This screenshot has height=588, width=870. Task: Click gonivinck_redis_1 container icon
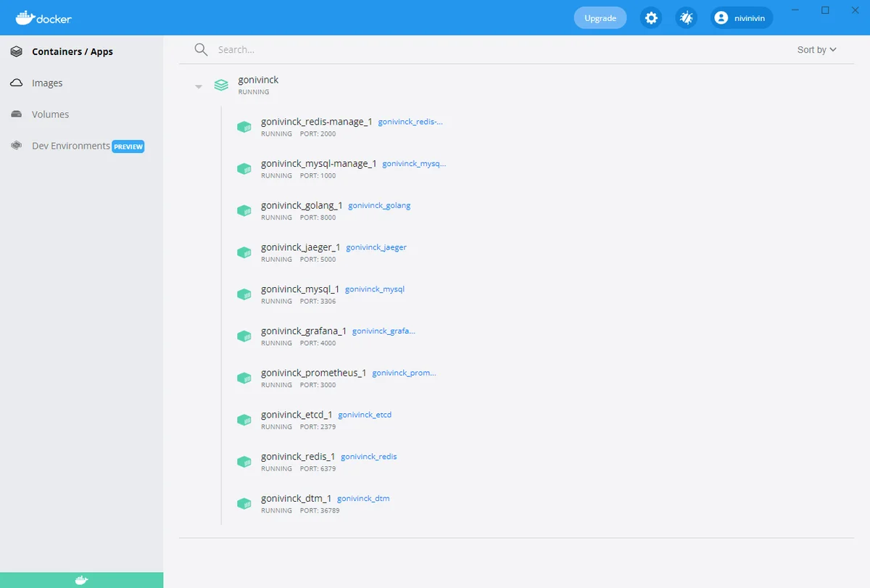coord(244,462)
